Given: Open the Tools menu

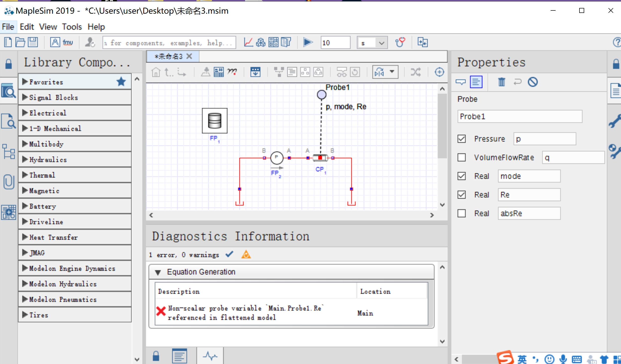Looking at the screenshot, I should (x=72, y=27).
